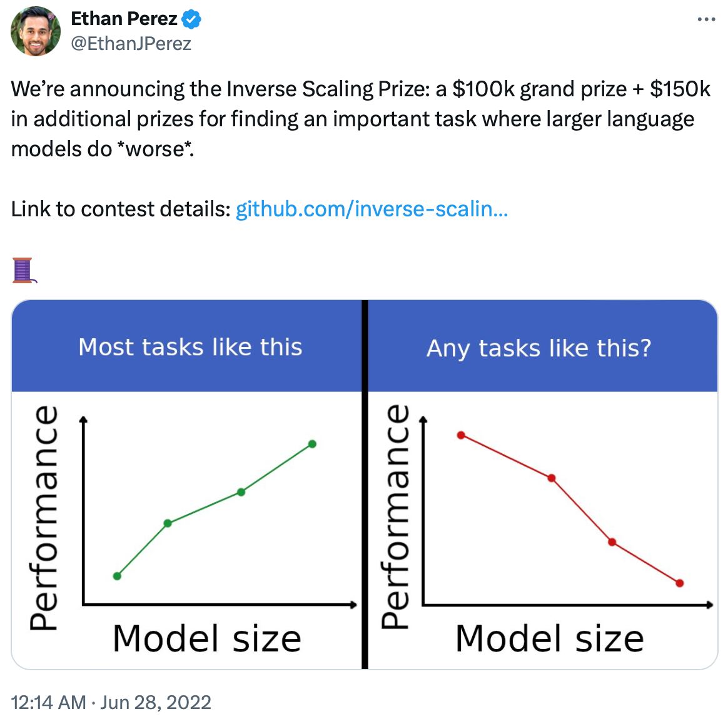The width and height of the screenshot is (728, 724).
Task: Click Ethan Perez's profile avatar
Action: click(x=36, y=31)
